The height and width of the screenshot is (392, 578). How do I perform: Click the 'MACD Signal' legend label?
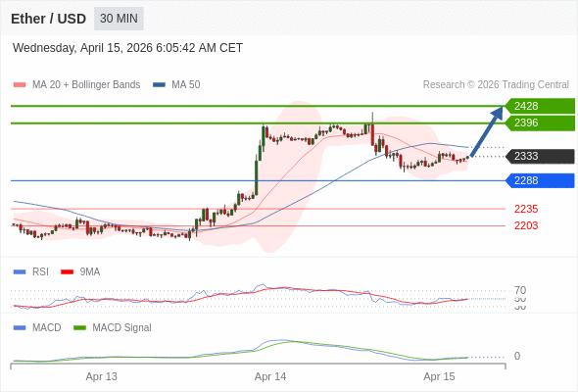click(122, 328)
